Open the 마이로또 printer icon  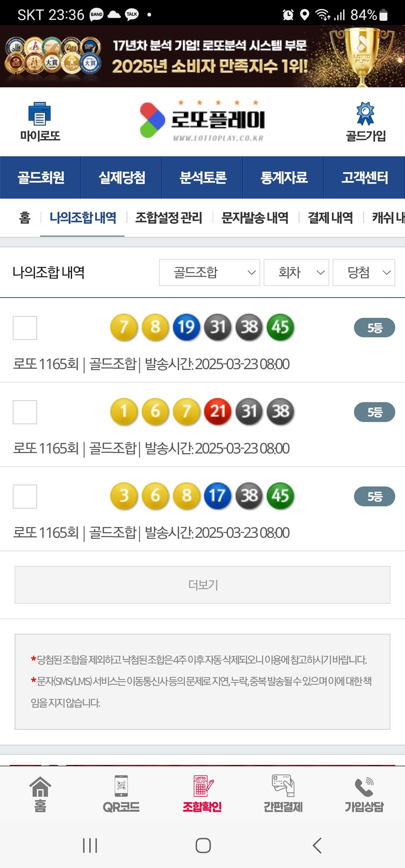(40, 114)
